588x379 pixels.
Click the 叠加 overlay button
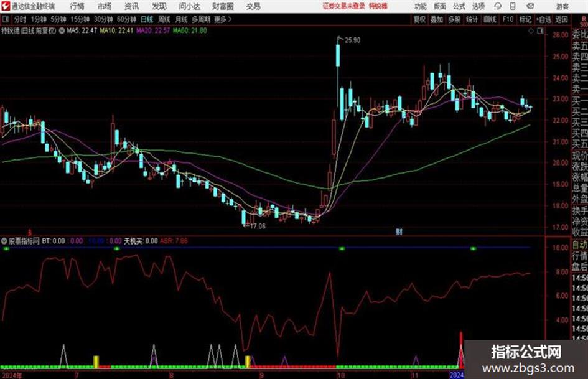437,19
